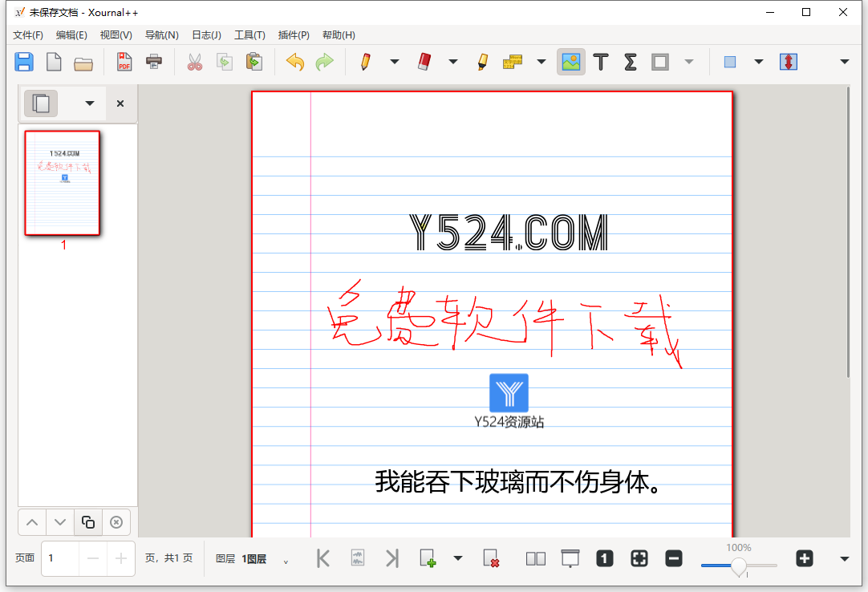Select the Text tool
The image size is (868, 592).
click(x=601, y=62)
